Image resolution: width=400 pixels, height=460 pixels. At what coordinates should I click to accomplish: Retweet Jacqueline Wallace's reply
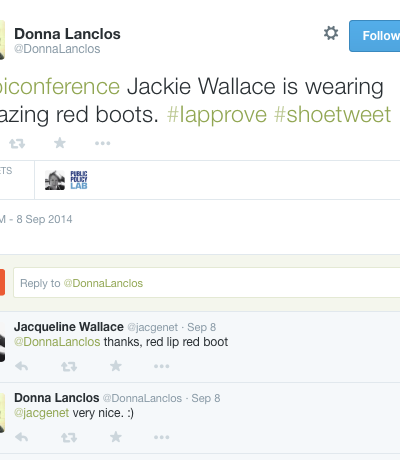[69, 367]
